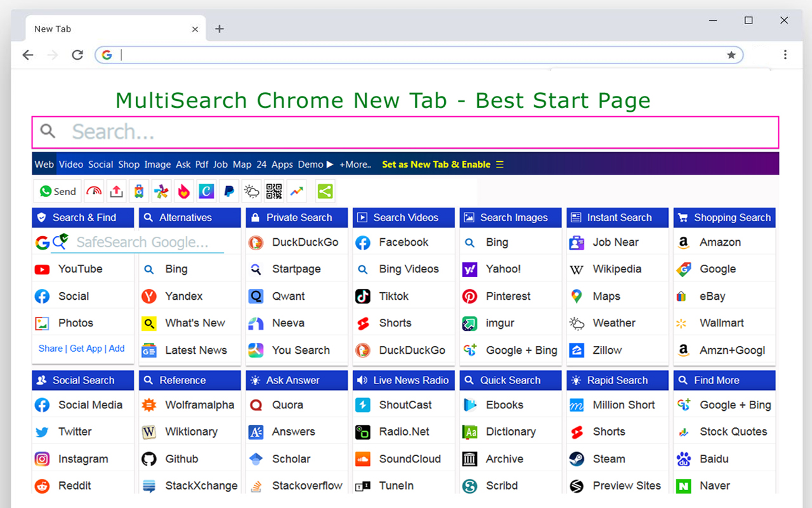Click the WhatsApp Send button
Screen dimensions: 812x508
(58, 191)
